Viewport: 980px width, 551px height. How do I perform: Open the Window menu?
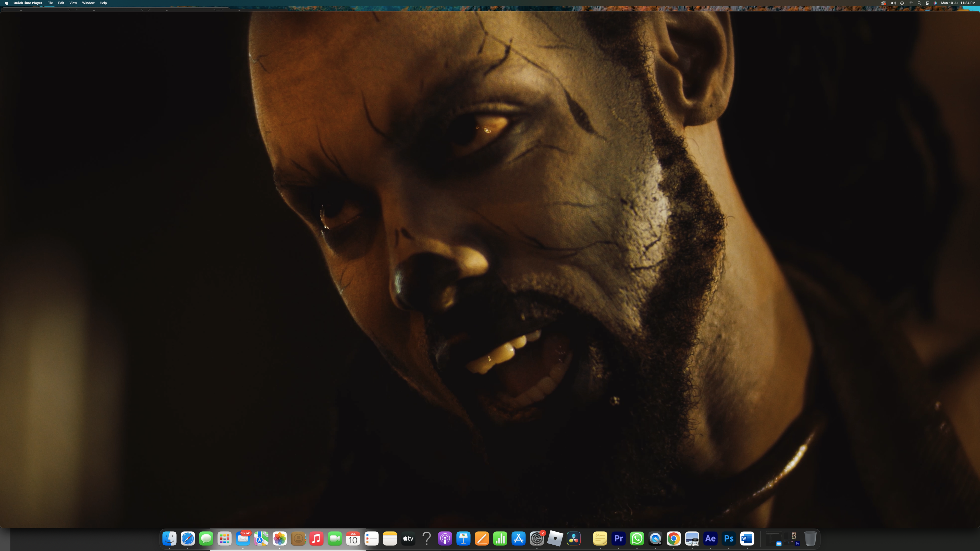click(88, 3)
